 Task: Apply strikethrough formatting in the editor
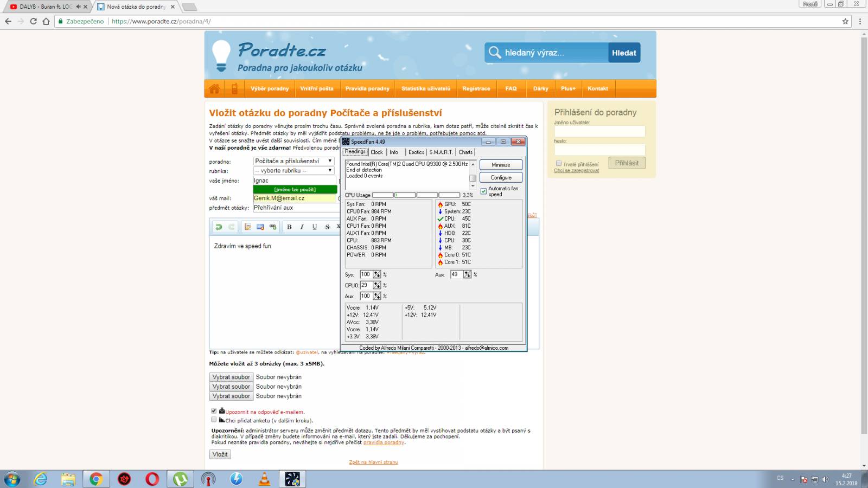(327, 227)
